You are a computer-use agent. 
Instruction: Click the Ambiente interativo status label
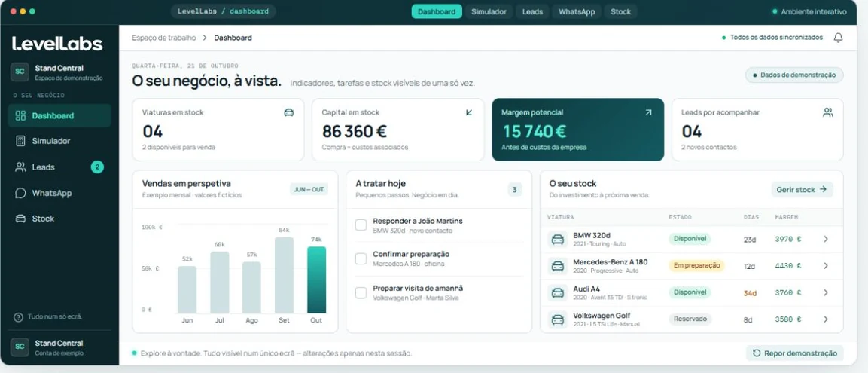click(x=809, y=11)
